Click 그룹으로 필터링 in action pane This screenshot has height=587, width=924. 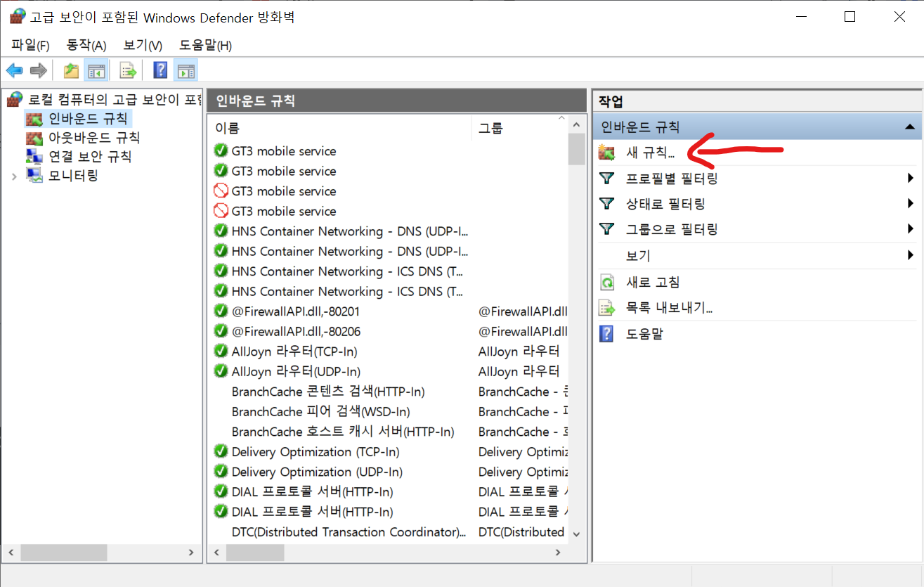point(671,230)
